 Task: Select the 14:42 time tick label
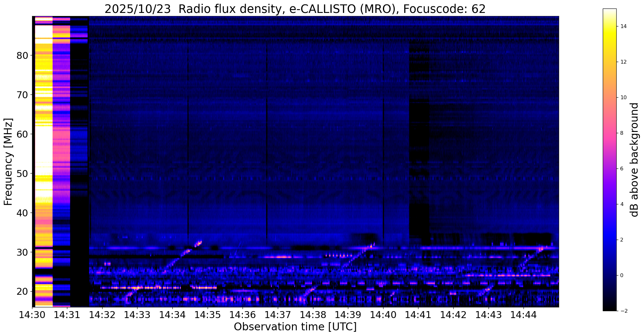tap(453, 314)
